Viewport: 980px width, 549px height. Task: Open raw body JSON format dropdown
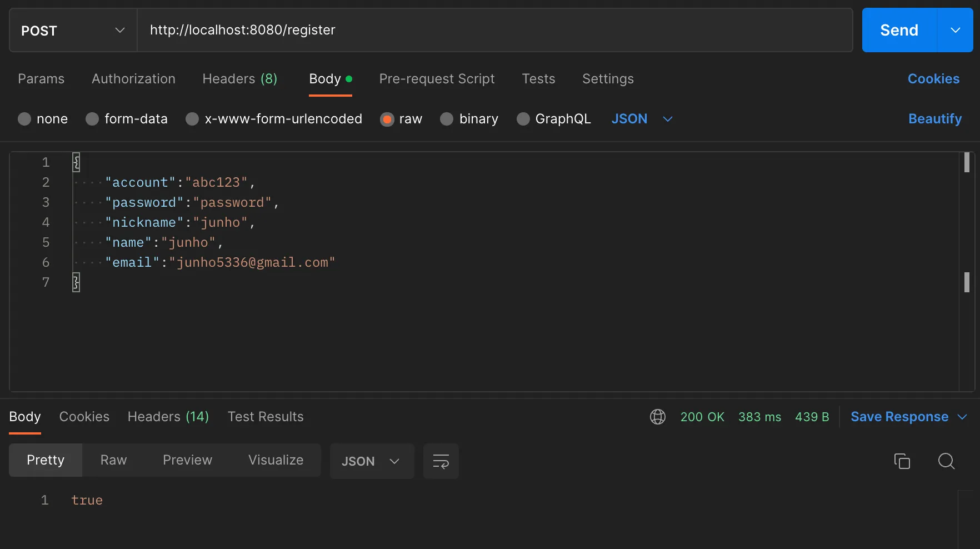click(x=642, y=119)
